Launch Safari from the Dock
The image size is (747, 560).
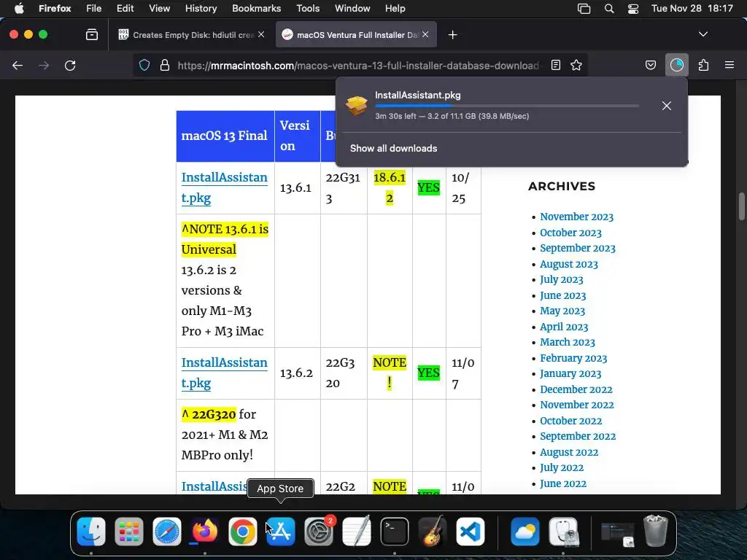(x=167, y=531)
